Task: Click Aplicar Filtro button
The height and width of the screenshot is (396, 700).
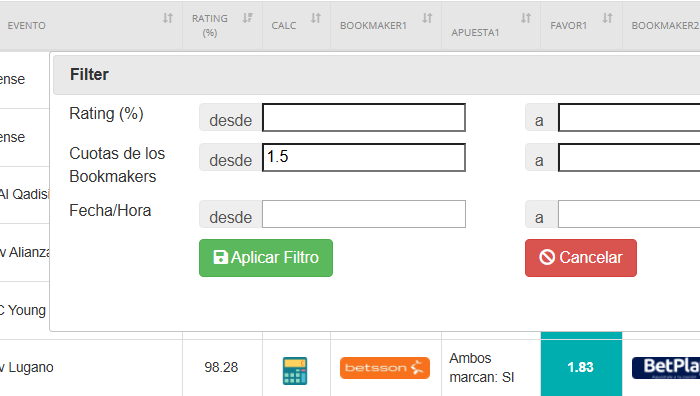Action: [x=266, y=258]
